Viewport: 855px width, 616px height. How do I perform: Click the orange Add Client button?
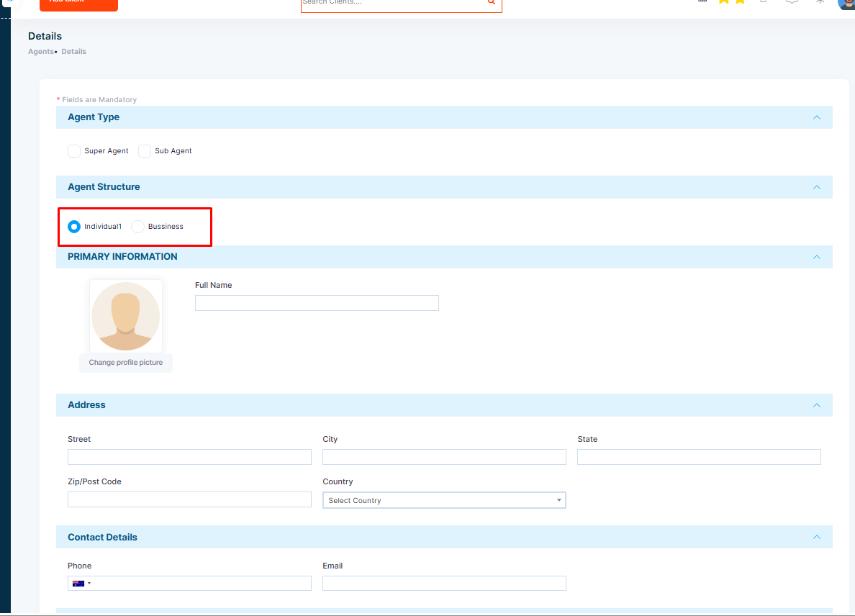pyautogui.click(x=78, y=4)
